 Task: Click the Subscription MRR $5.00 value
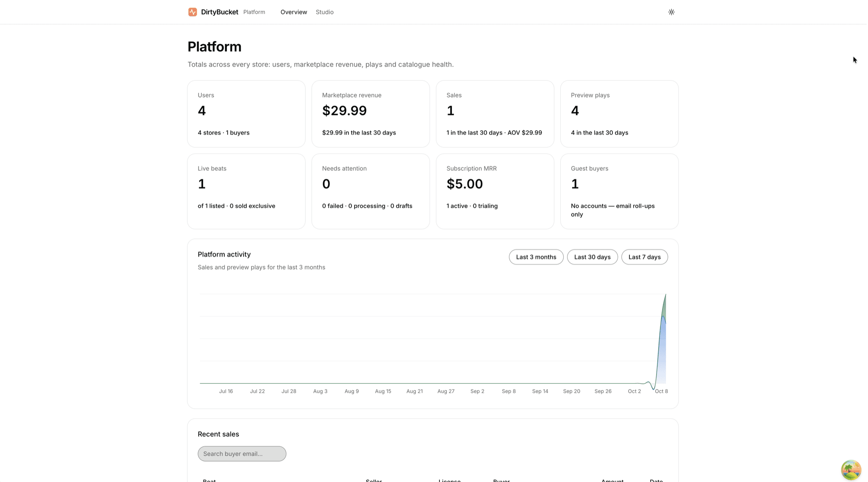[x=465, y=184]
